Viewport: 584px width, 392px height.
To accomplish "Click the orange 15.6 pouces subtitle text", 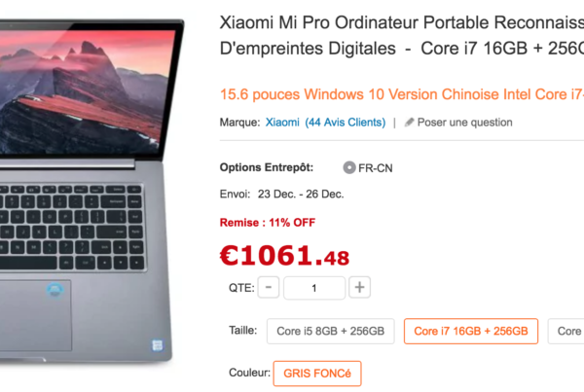I will pyautogui.click(x=402, y=94).
